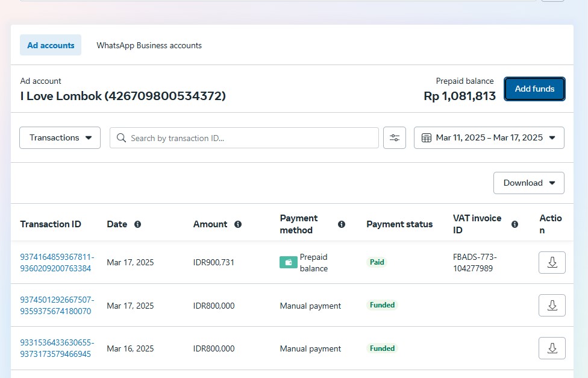Viewport: 588px width, 378px height.
Task: Click the calendar icon in date range picker
Action: (427, 138)
